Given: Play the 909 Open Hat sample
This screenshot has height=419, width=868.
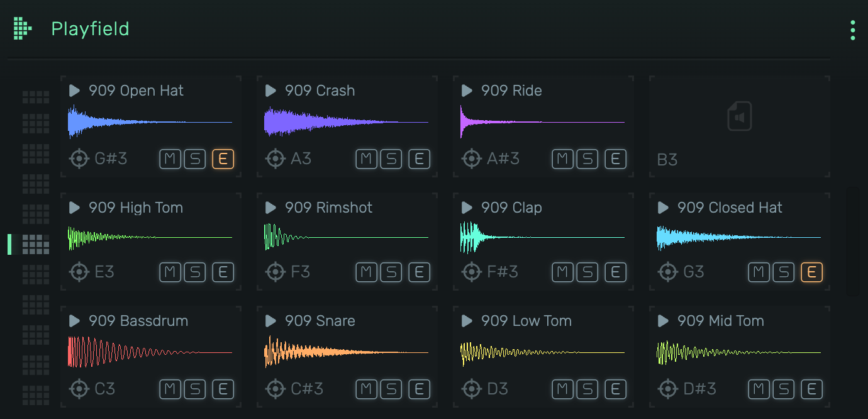Looking at the screenshot, I should tap(74, 91).
